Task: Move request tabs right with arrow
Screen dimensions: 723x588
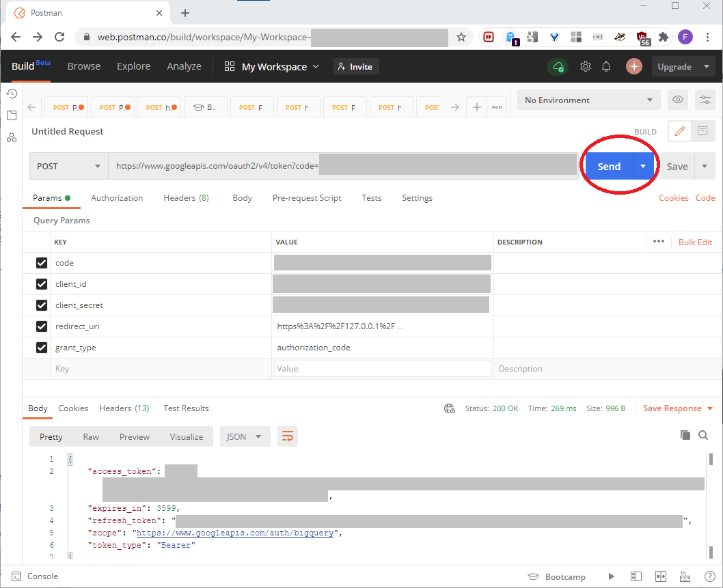Action: point(454,107)
